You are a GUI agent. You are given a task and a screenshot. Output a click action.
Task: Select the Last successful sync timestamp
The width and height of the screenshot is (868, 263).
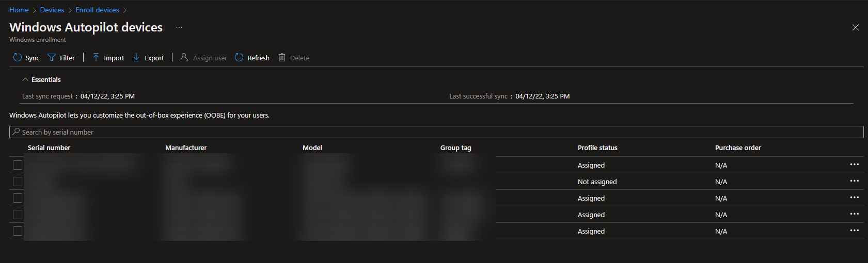(543, 96)
